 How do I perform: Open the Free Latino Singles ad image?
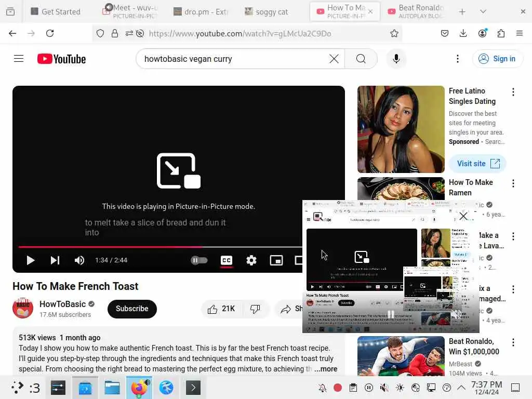pyautogui.click(x=401, y=129)
